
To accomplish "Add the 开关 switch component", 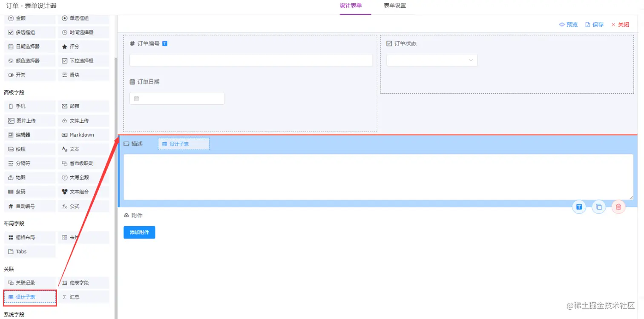I will [x=30, y=75].
